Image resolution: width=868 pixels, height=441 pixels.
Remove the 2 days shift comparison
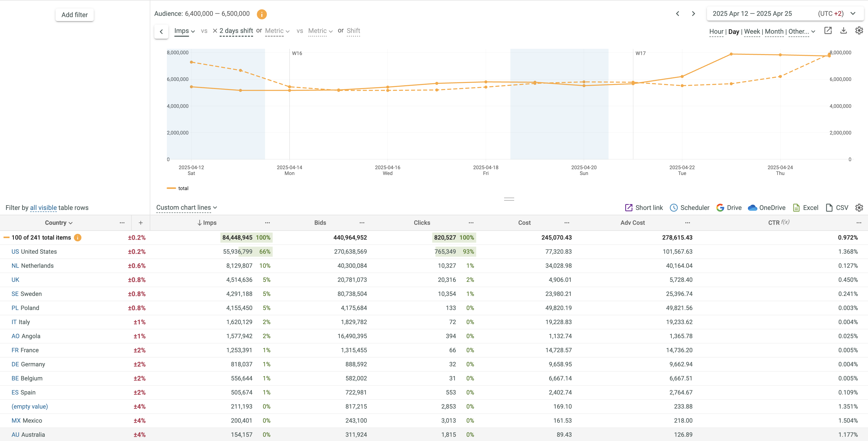click(x=215, y=31)
